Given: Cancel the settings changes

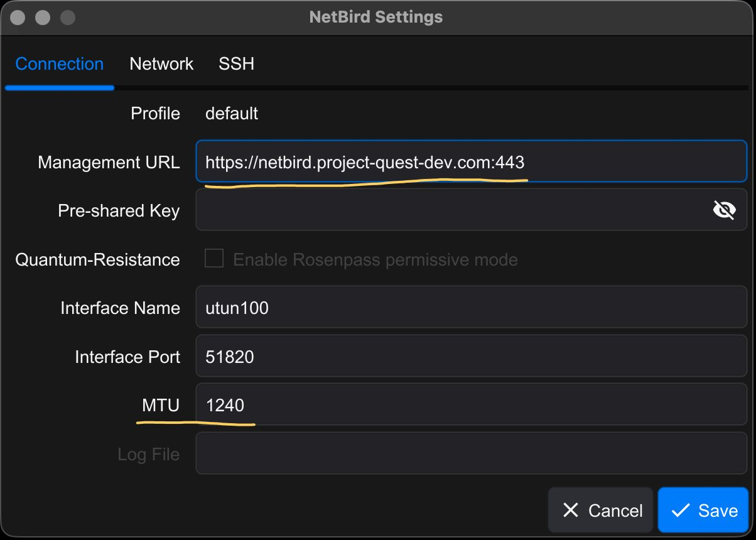Looking at the screenshot, I should click(600, 510).
